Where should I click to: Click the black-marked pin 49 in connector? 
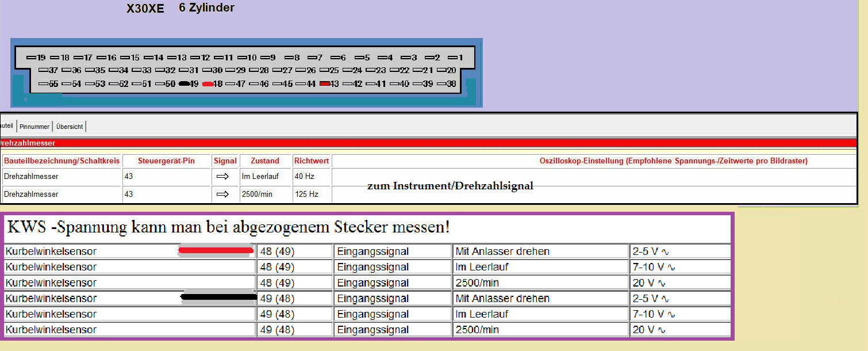[185, 84]
